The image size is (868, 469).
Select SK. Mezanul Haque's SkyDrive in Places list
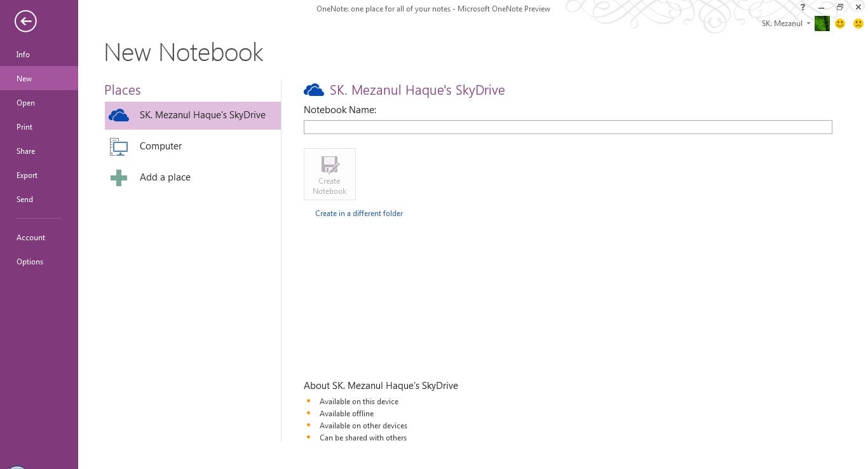pyautogui.click(x=193, y=116)
